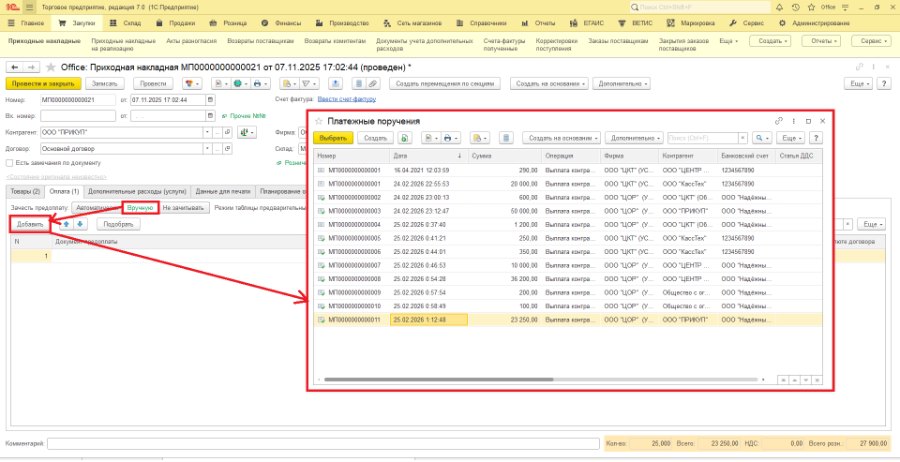
Task: Open Акты разногласия in the Закупки panel
Action: point(192,41)
